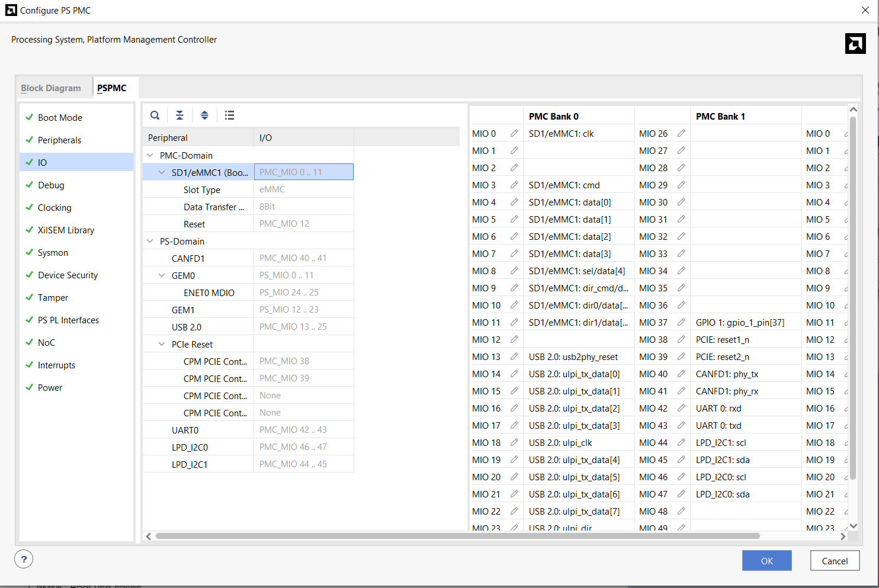
Task: Switch to the Block Diagram tab
Action: point(51,88)
